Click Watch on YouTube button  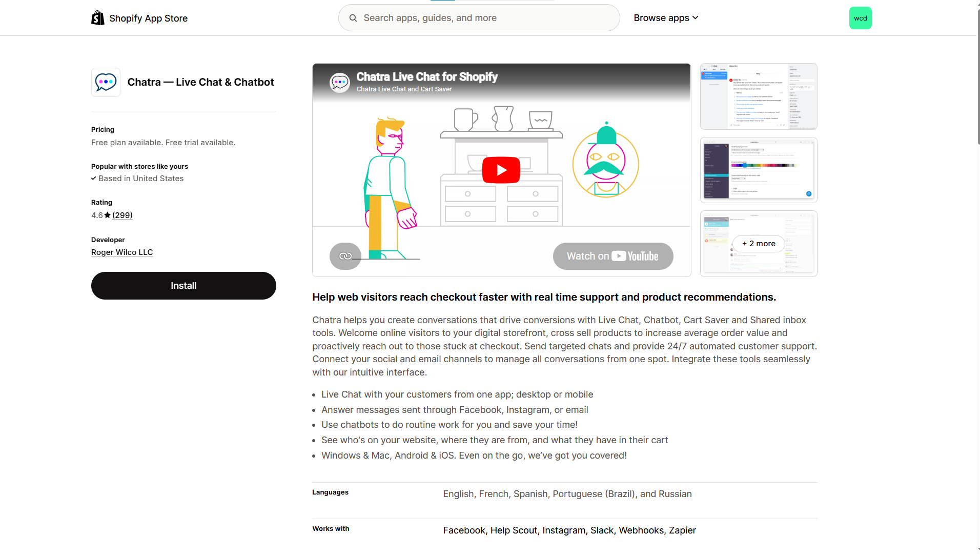pyautogui.click(x=613, y=256)
